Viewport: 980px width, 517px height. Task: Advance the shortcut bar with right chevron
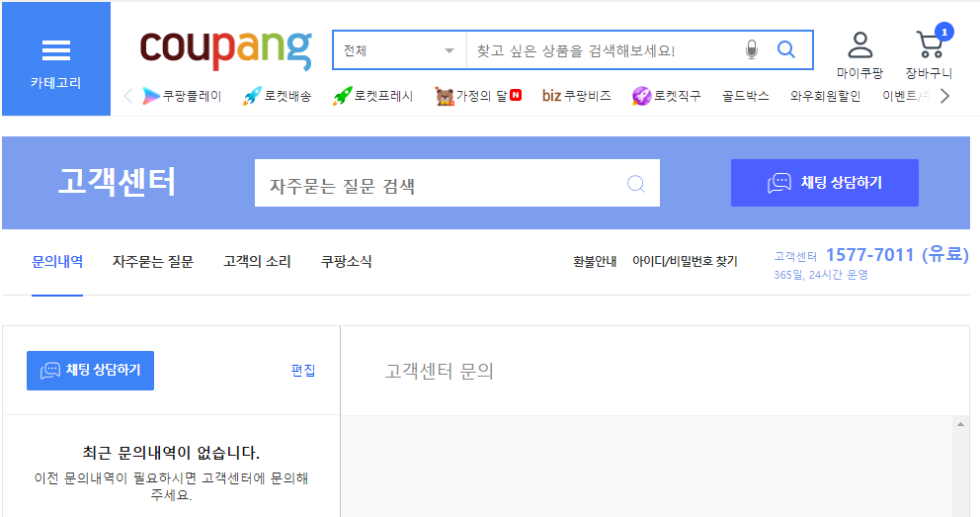click(x=945, y=96)
